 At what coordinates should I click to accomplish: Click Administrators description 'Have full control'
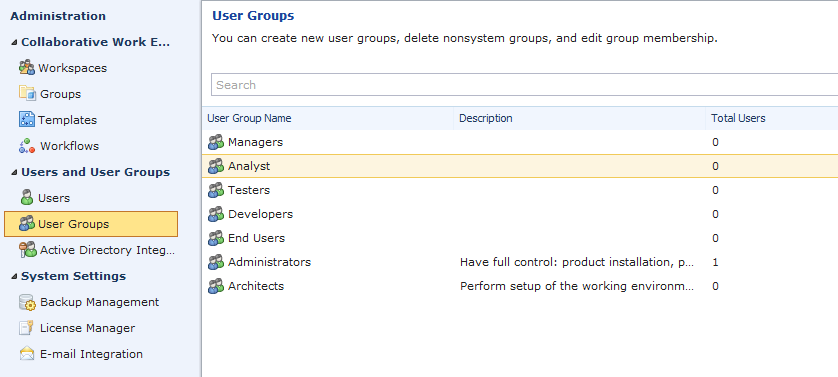click(577, 263)
